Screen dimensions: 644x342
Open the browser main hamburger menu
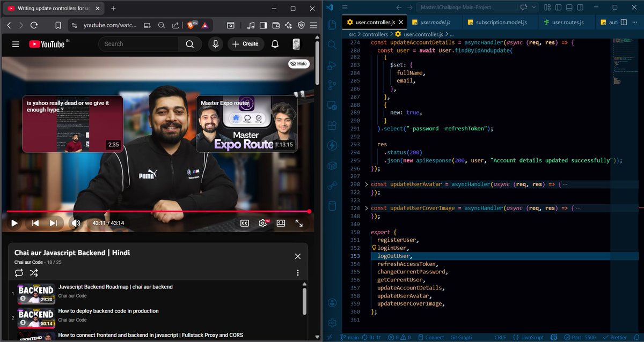(314, 25)
